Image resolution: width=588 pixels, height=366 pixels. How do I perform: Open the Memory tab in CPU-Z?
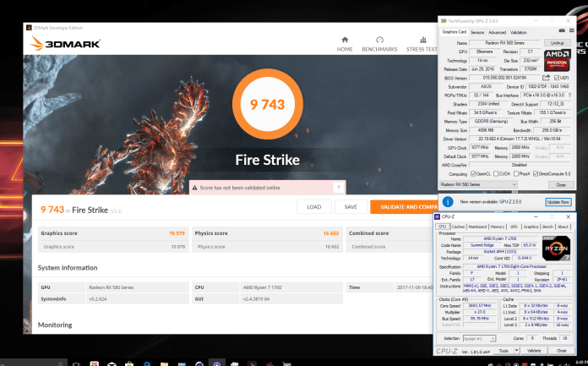click(498, 227)
